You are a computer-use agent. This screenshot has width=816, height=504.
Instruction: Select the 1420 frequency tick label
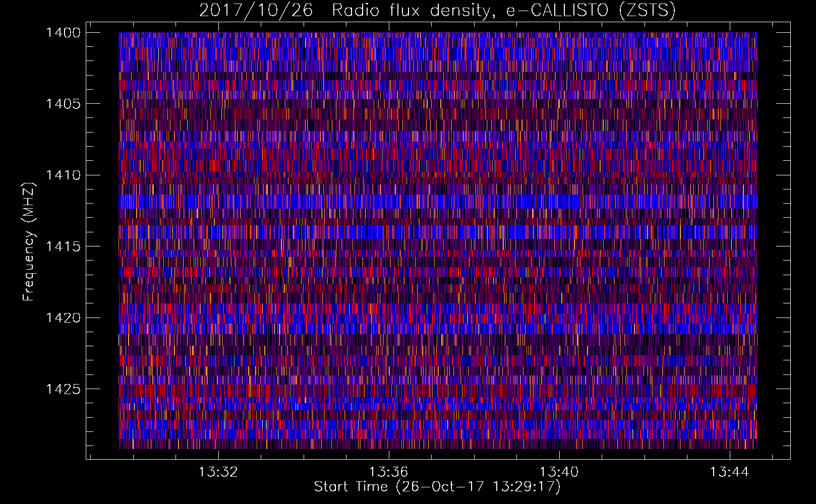coord(63,318)
